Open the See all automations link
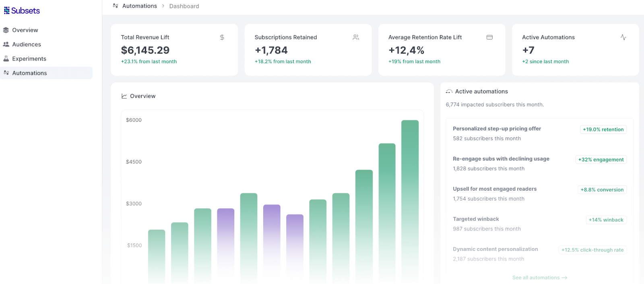The height and width of the screenshot is (284, 644). click(540, 278)
